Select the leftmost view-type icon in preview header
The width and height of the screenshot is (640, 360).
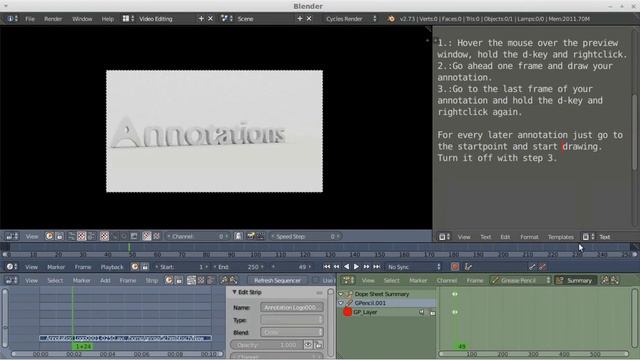(71, 236)
